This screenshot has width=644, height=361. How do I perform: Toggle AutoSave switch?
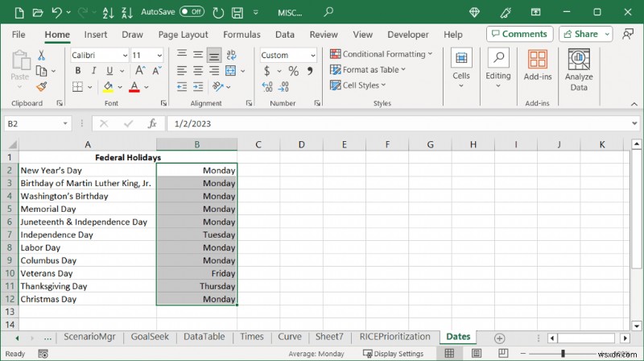point(192,11)
